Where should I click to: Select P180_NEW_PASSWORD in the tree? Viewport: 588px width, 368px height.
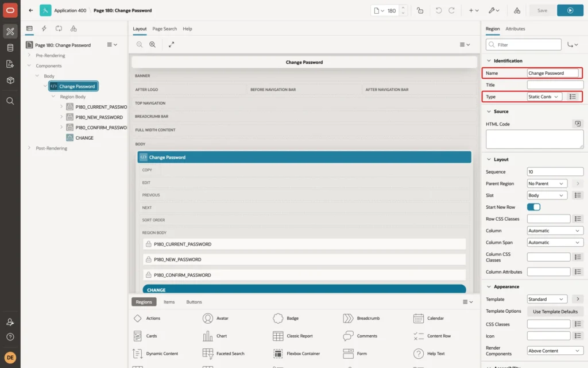pos(99,117)
